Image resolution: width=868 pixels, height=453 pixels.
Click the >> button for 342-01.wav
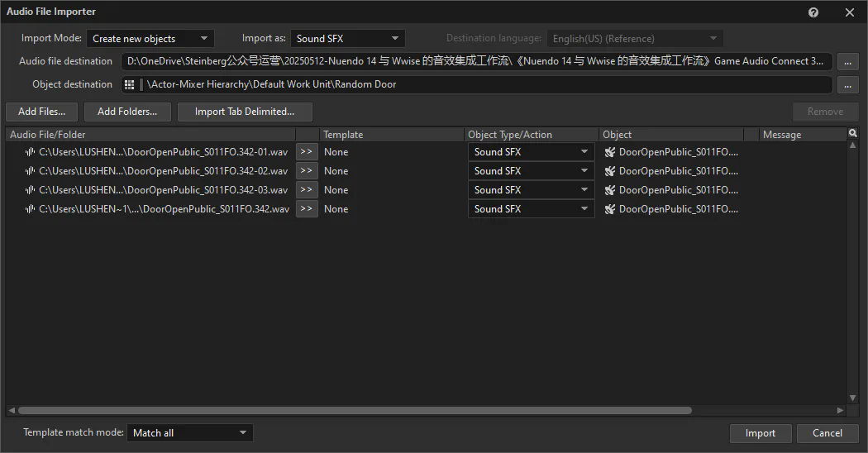pyautogui.click(x=307, y=152)
